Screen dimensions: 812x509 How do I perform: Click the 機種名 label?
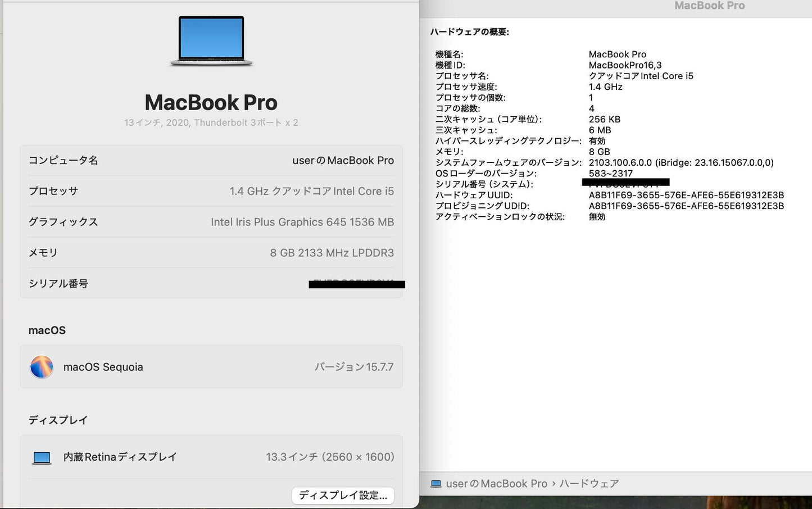coord(450,54)
